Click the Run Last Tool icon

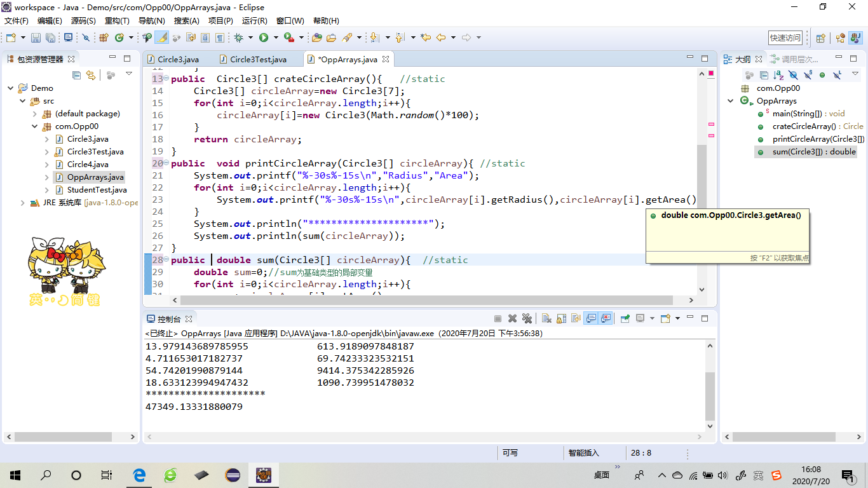pos(289,37)
